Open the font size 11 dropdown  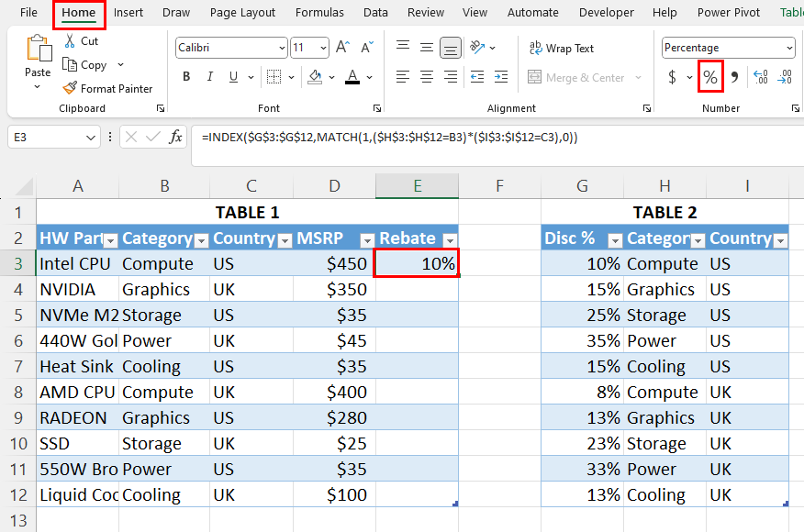click(323, 49)
